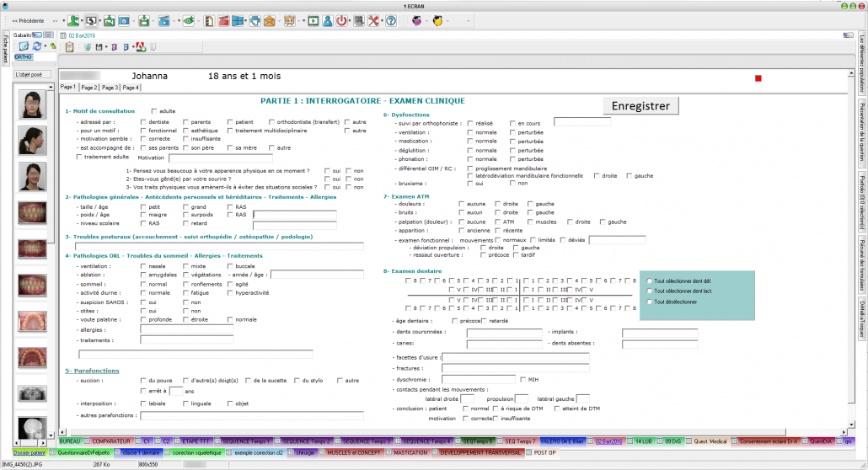This screenshot has width=868, height=470.
Task: Click the crossed tools settings icon
Action: coord(375,20)
